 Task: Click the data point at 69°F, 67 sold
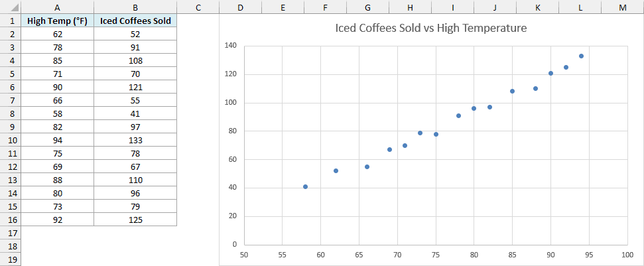(x=389, y=149)
